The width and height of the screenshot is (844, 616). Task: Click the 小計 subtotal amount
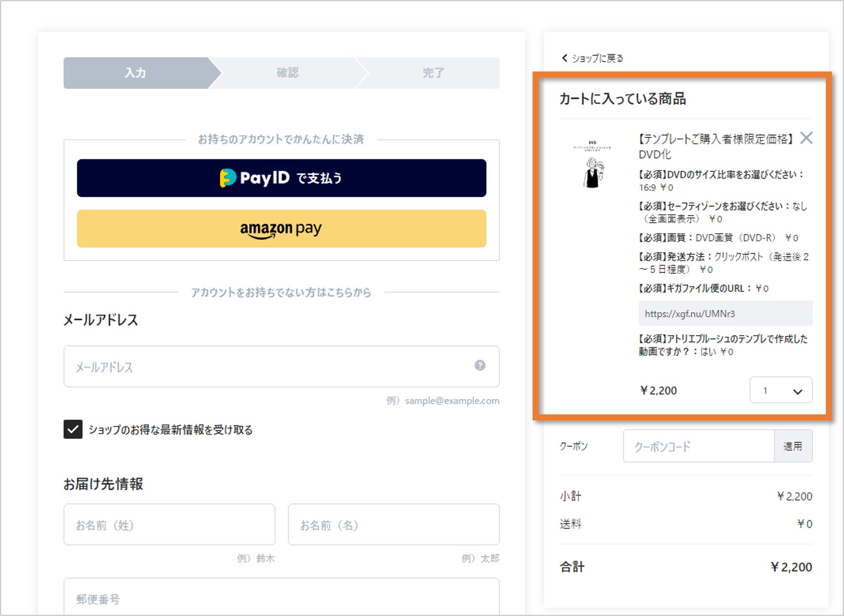794,496
